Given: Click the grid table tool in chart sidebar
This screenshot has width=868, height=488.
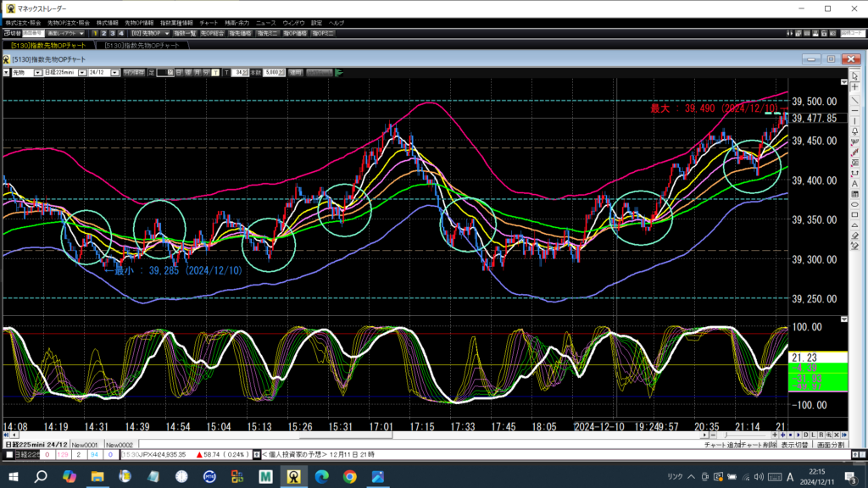Looking at the screenshot, I should click(854, 194).
